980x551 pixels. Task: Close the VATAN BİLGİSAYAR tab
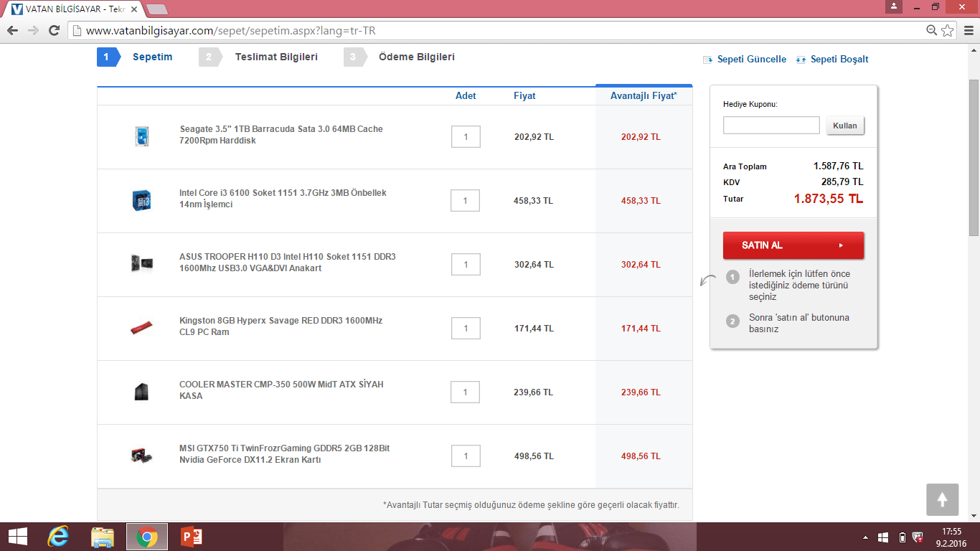(134, 9)
